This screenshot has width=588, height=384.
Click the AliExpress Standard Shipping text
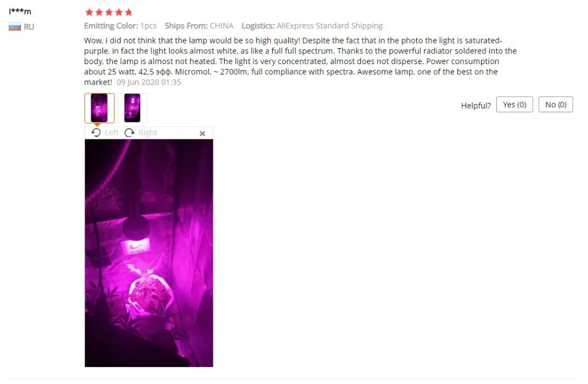(330, 26)
